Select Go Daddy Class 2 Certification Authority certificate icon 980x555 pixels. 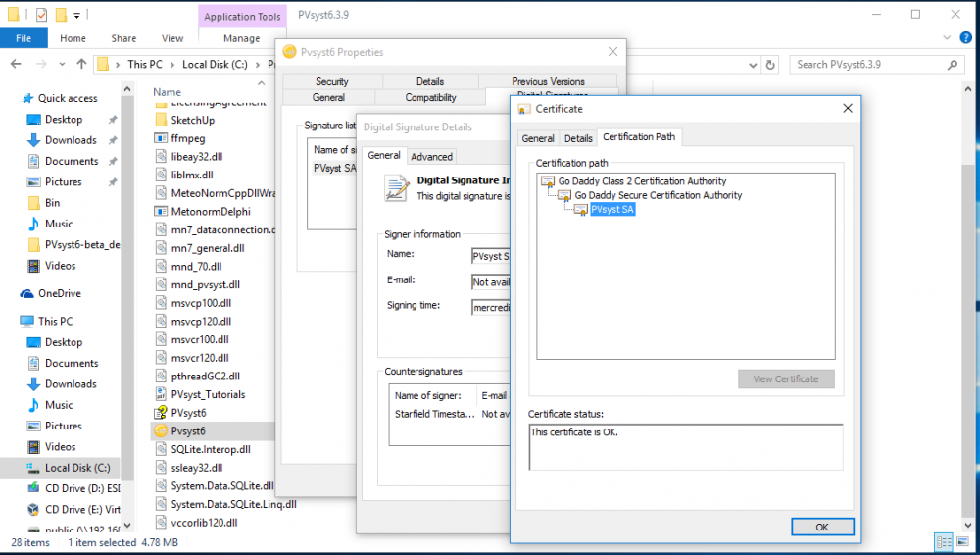[x=548, y=181]
